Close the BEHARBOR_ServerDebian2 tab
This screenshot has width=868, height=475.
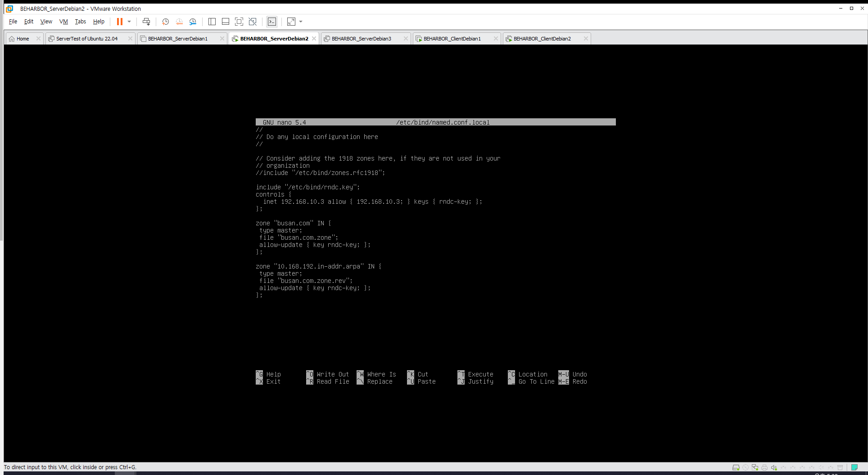(314, 39)
